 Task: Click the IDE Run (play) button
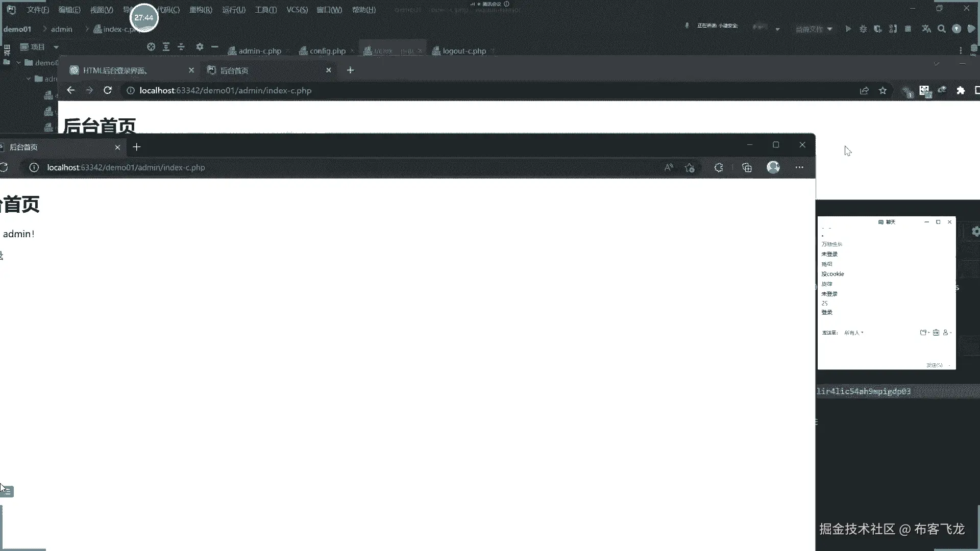tap(848, 29)
